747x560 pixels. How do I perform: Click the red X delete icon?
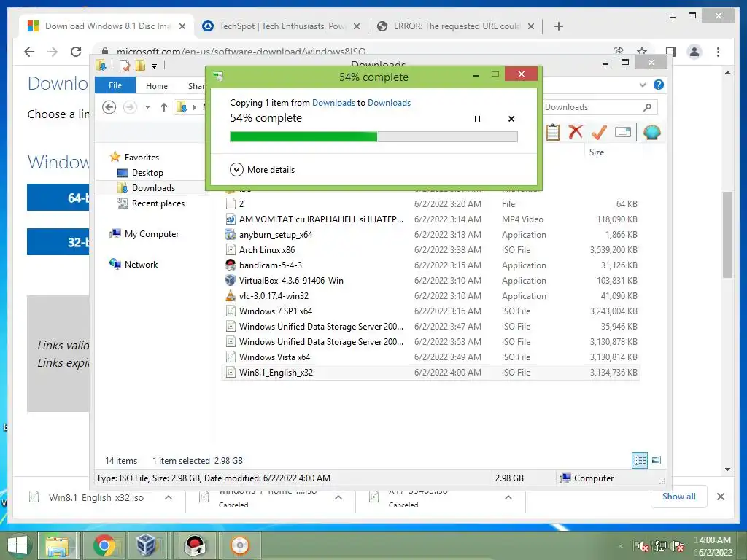coord(576,132)
